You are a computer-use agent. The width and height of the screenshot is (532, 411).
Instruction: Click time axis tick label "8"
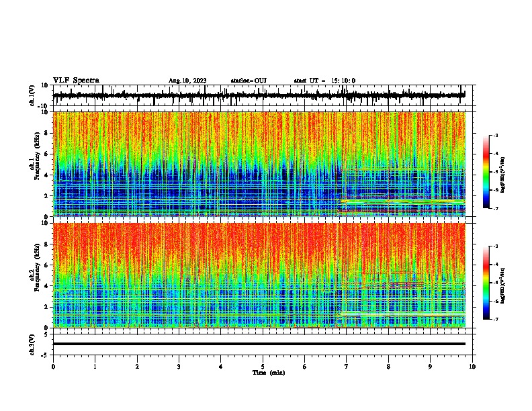[388, 367]
